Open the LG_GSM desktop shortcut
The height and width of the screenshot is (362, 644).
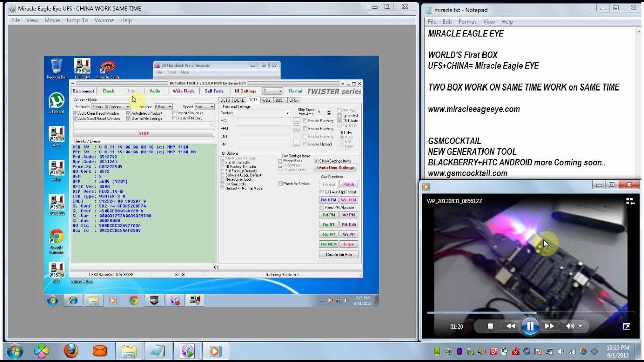(x=82, y=69)
